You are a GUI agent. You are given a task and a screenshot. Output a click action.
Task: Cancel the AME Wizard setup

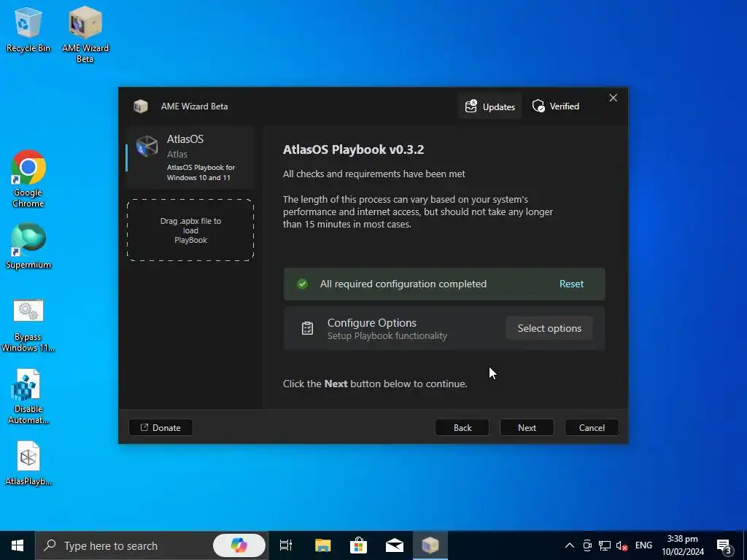[x=592, y=427]
